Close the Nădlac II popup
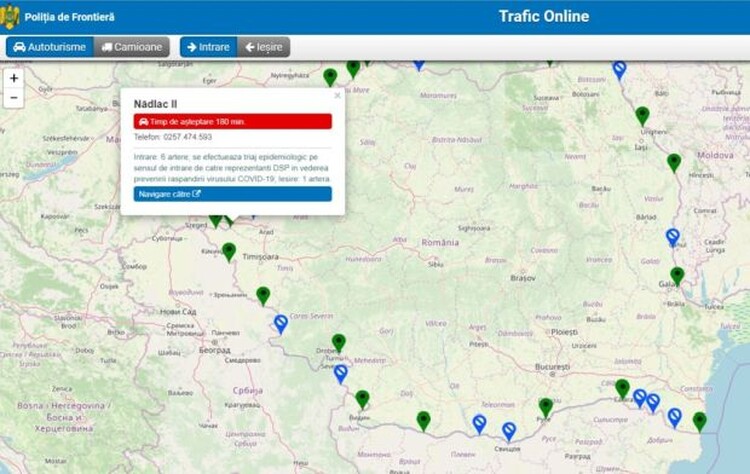750x474 pixels. pos(337,96)
